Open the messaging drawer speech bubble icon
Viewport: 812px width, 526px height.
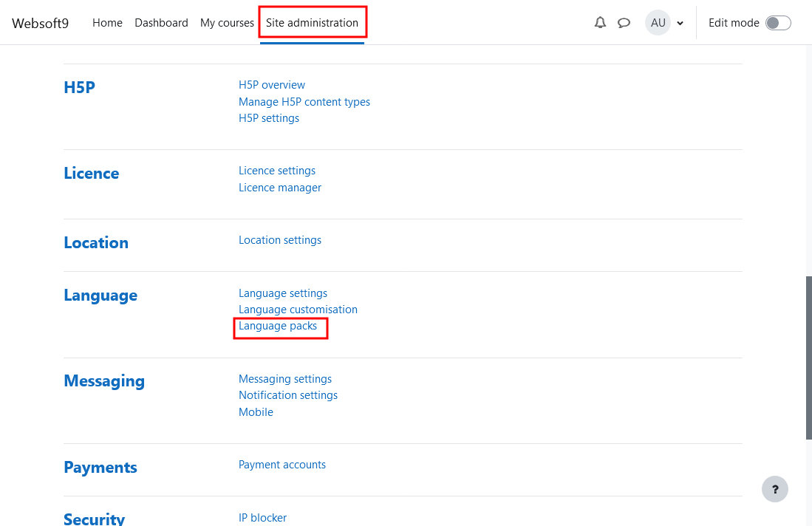624,23
